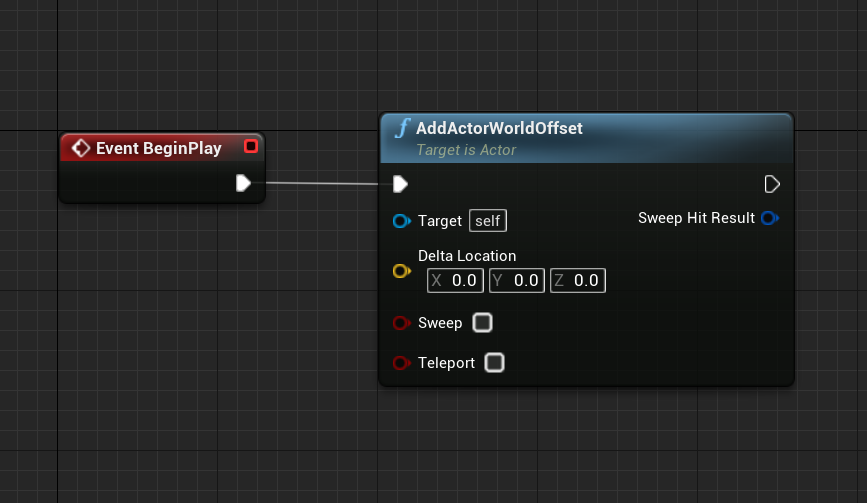Screen dimensions: 867x503
Task: Click the blue Target input pin
Action: [x=401, y=221]
